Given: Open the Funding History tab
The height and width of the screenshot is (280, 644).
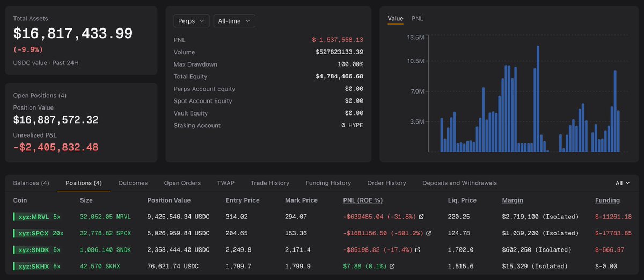Looking at the screenshot, I should 328,183.
